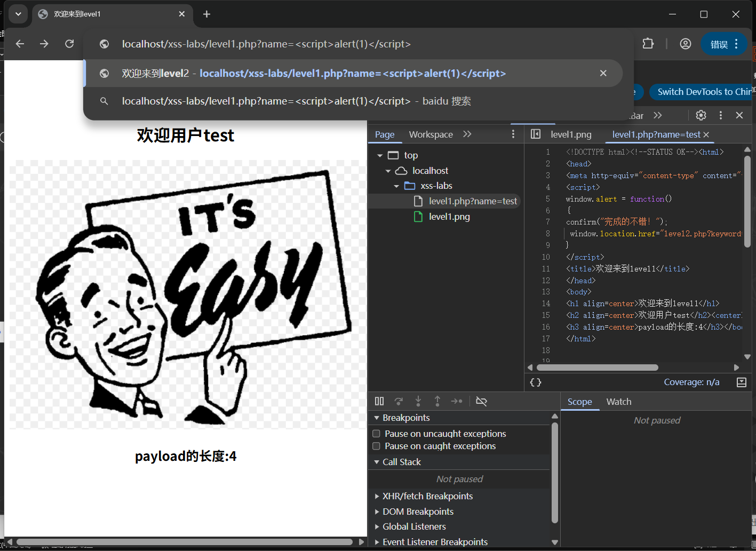The image size is (756, 551).
Task: Switch to the Page tab
Action: pos(385,134)
